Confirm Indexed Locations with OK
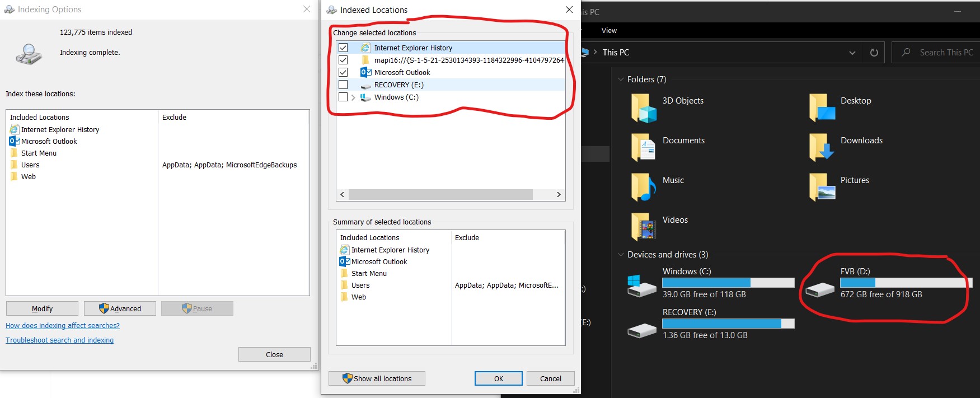This screenshot has width=980, height=398. (x=499, y=378)
